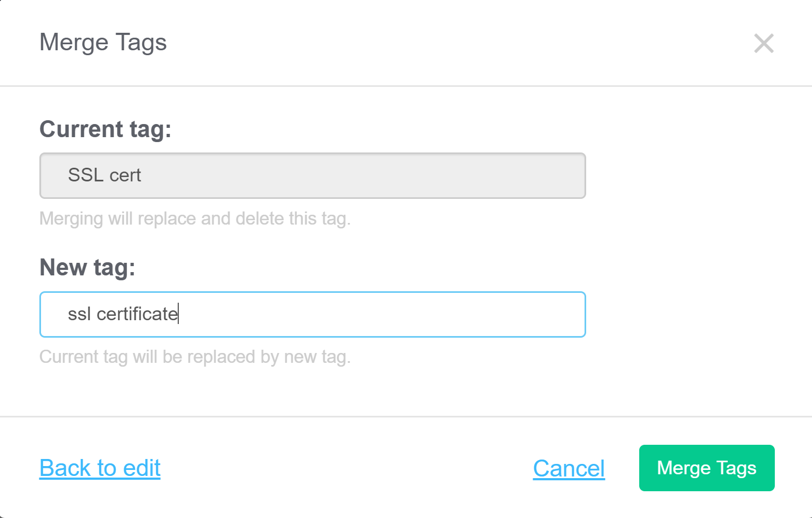Click the green Merge Tags button
812x518 pixels.
706,468
